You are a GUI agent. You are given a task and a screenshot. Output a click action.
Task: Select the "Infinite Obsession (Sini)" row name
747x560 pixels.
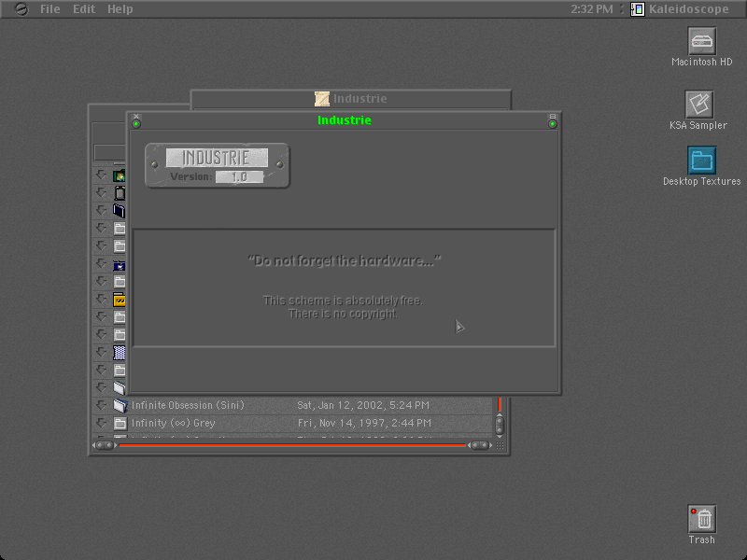[x=188, y=405]
